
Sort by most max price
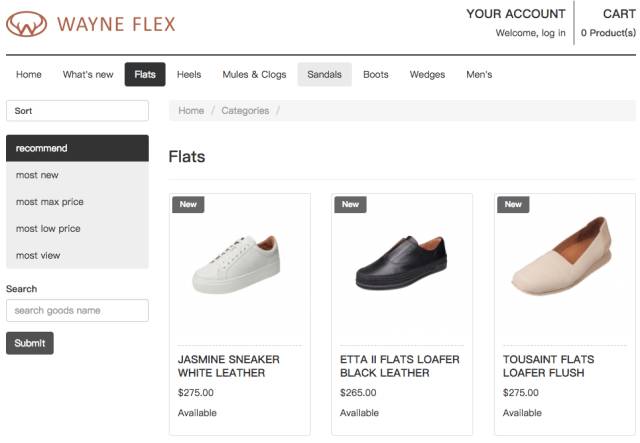click(50, 202)
